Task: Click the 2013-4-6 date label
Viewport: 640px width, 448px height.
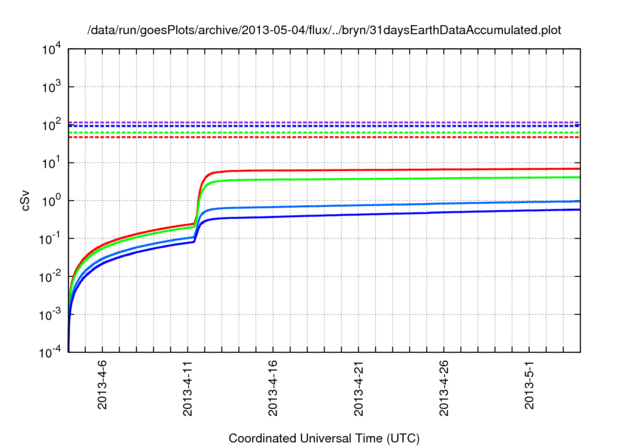Action: click(x=102, y=384)
